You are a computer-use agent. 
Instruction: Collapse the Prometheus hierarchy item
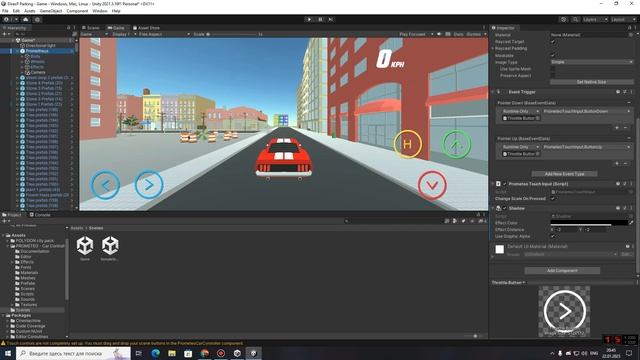click(18, 51)
